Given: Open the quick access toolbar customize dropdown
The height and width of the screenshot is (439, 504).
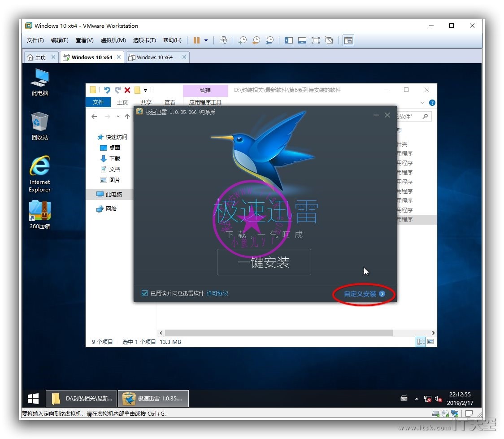Looking at the screenshot, I should (145, 90).
